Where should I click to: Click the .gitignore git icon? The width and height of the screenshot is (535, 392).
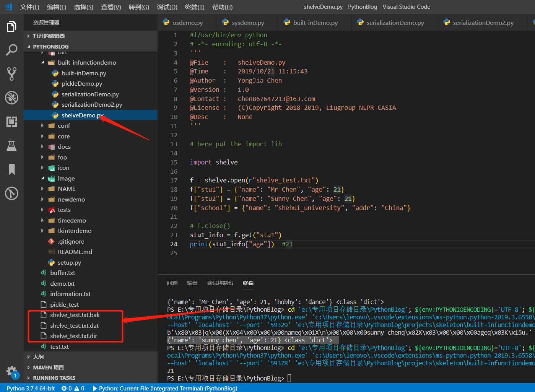51,241
